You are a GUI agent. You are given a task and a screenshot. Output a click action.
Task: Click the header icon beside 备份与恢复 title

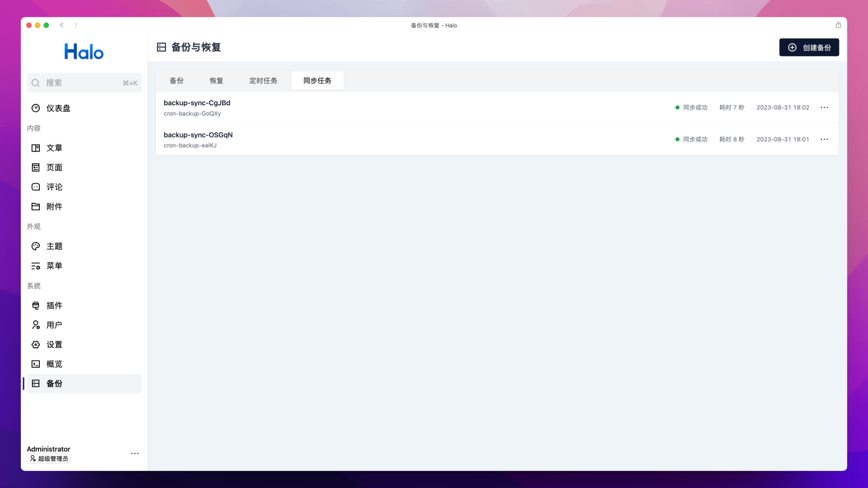161,47
